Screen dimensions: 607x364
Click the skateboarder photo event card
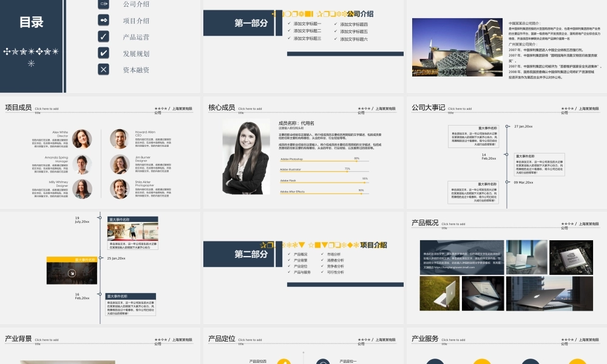pos(133,233)
